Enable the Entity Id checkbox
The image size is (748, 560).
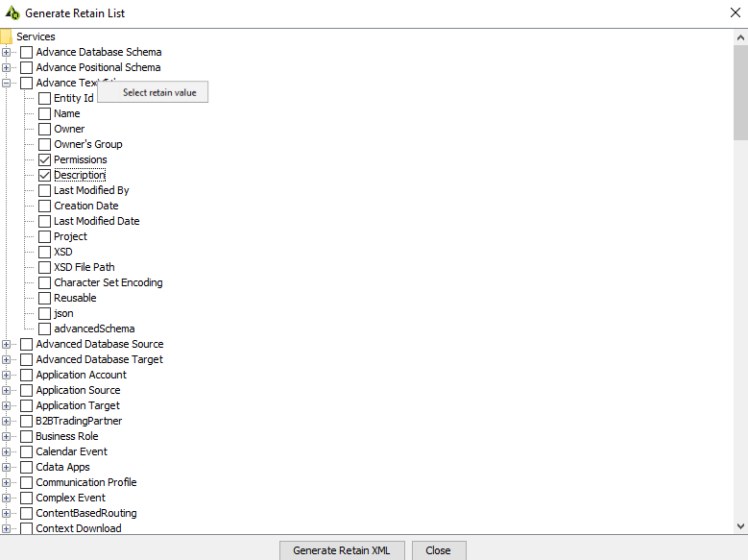(x=44, y=98)
